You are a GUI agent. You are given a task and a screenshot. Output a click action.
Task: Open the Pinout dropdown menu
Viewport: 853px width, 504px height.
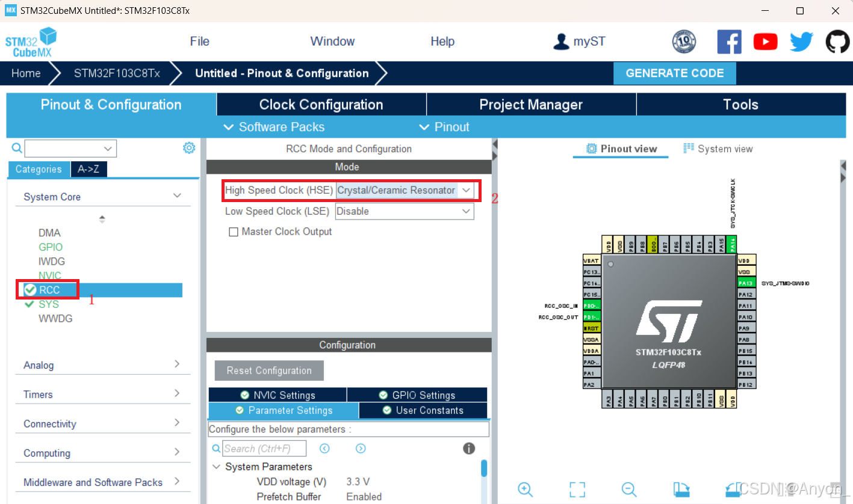(444, 127)
